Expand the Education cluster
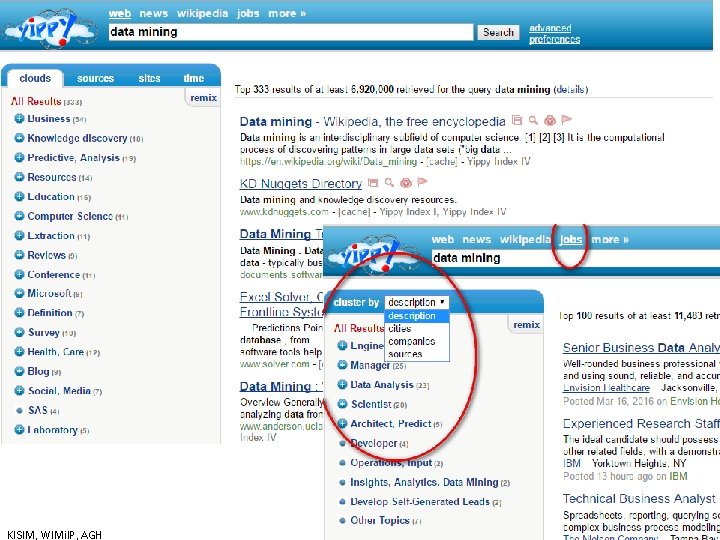This screenshot has height=540, width=720. pos(19,197)
